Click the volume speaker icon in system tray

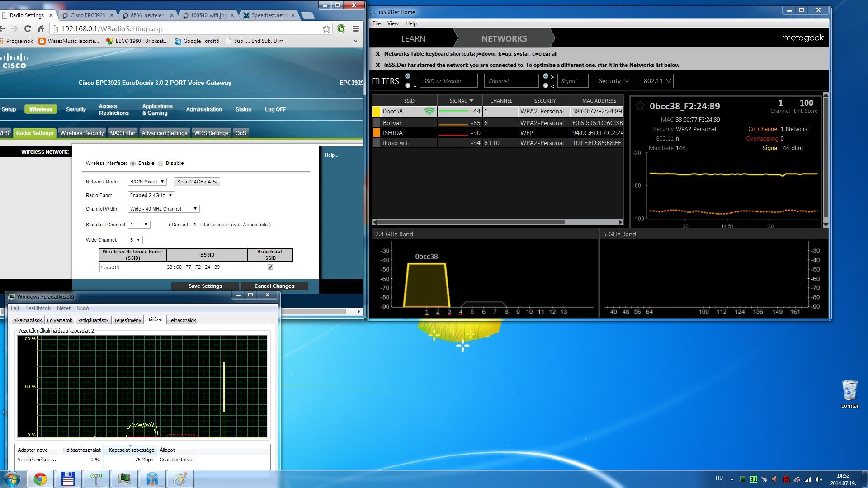[x=819, y=479]
